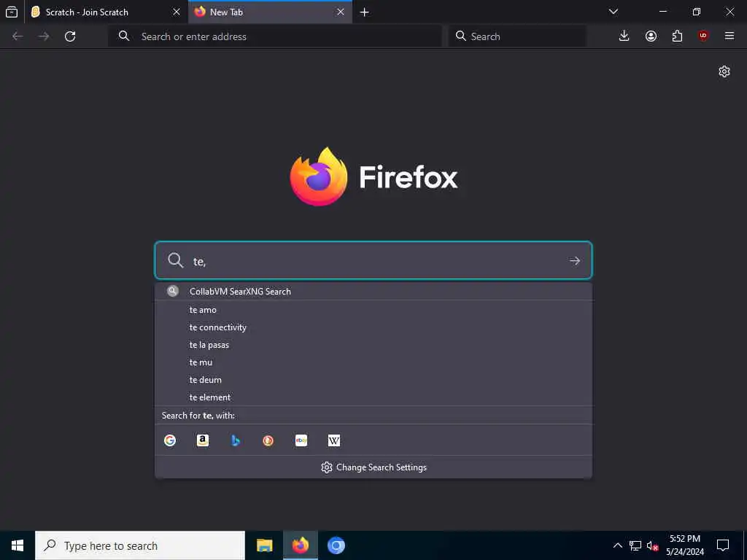Submit search with the arrow in search box

[x=575, y=260]
